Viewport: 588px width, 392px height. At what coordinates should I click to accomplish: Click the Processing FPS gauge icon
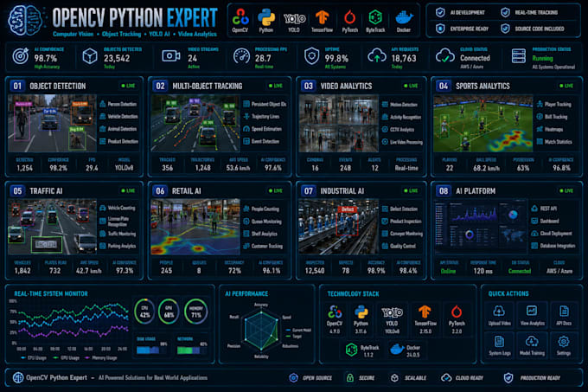click(x=241, y=56)
